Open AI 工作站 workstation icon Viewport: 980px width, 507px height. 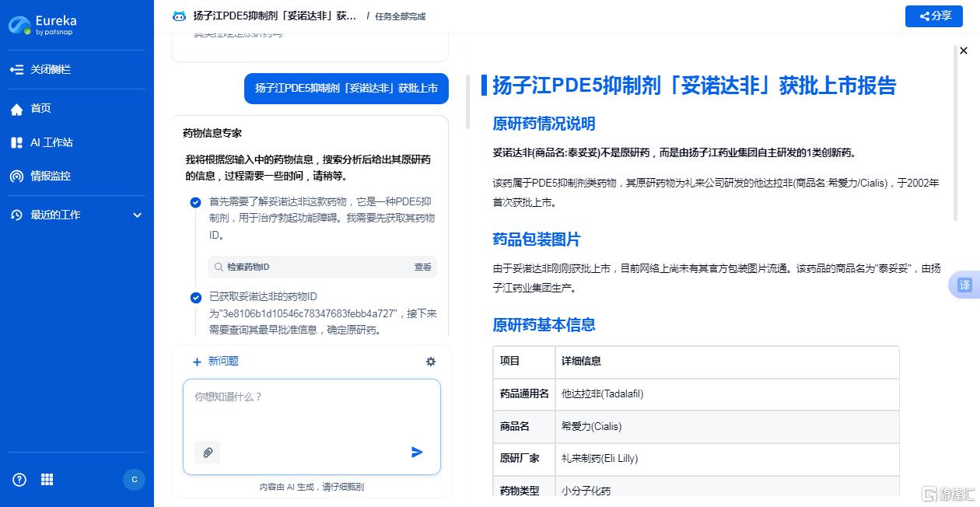tap(16, 142)
